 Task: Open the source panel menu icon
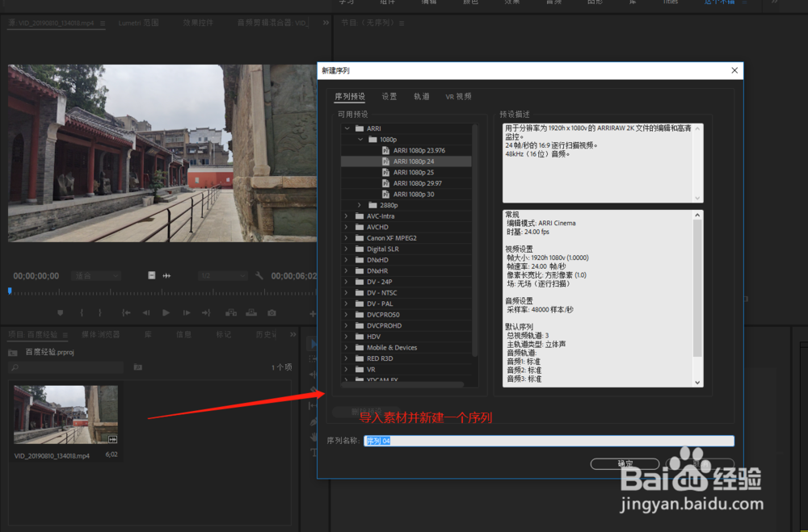tap(103, 23)
